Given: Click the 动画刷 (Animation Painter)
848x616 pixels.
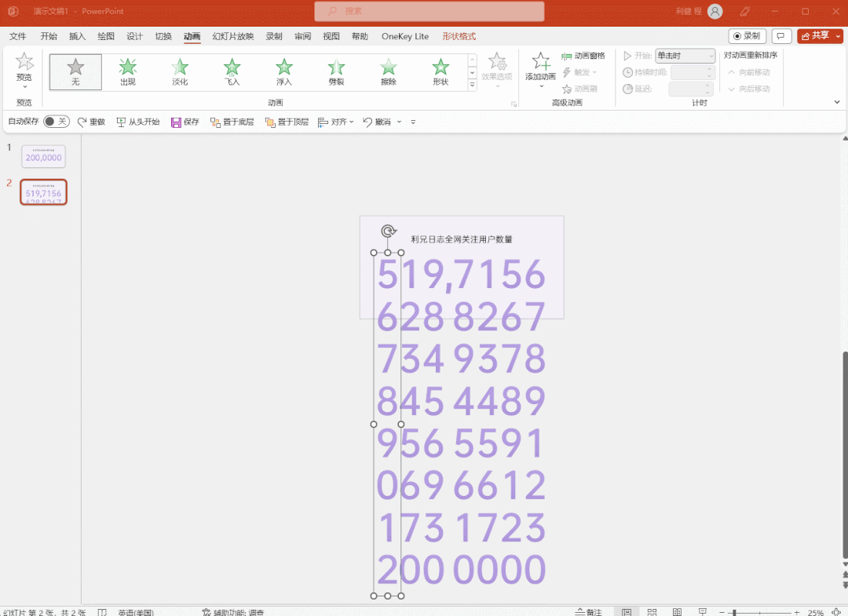Looking at the screenshot, I should click(579, 89).
